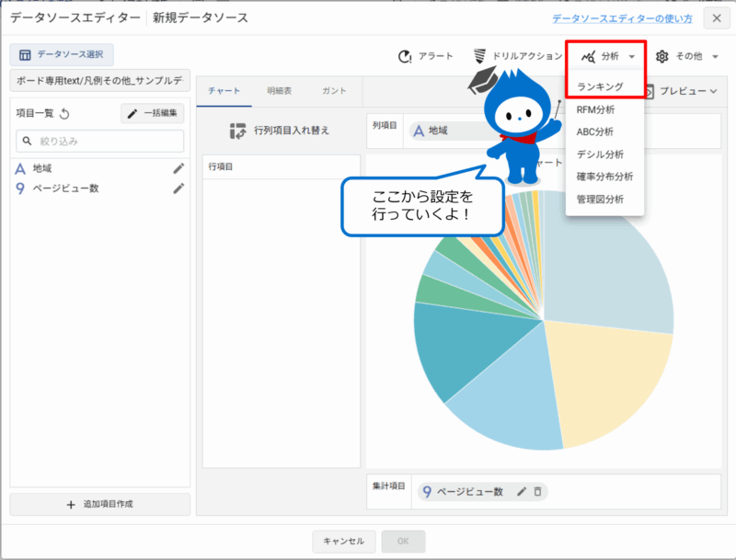Viewport: 736px width, 560px height.
Task: Click the キャンセル button
Action: click(x=344, y=542)
